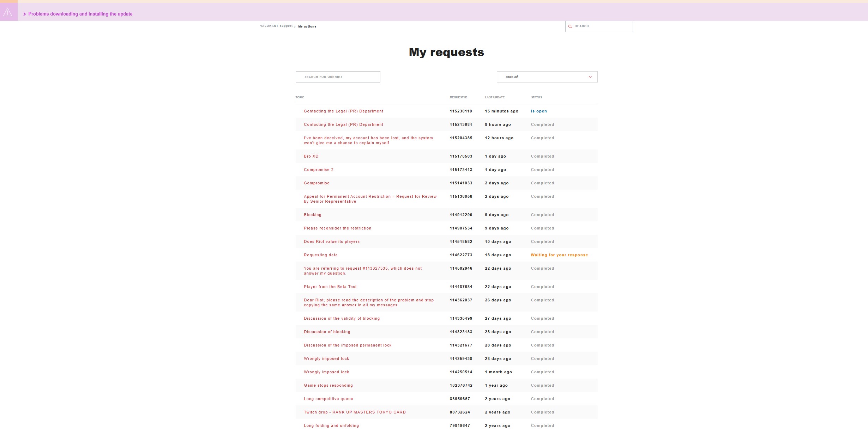The width and height of the screenshot is (868, 429).
Task: Open the 'Is open' Legal Department request
Action: tap(343, 111)
